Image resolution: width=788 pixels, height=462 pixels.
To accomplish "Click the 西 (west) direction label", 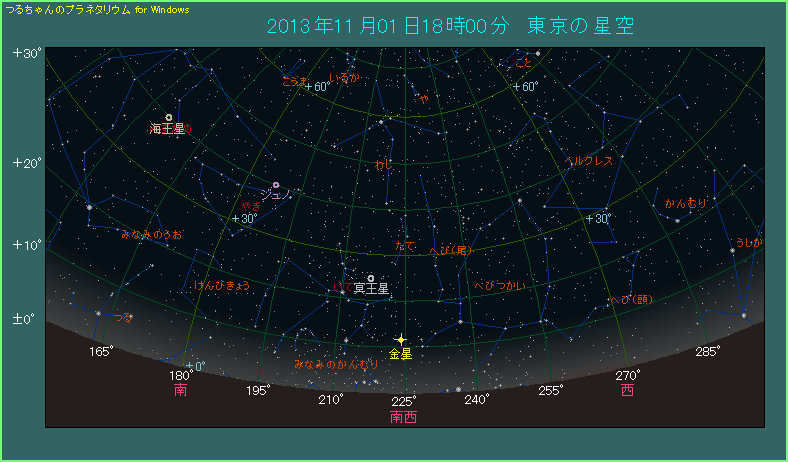I will (x=627, y=390).
